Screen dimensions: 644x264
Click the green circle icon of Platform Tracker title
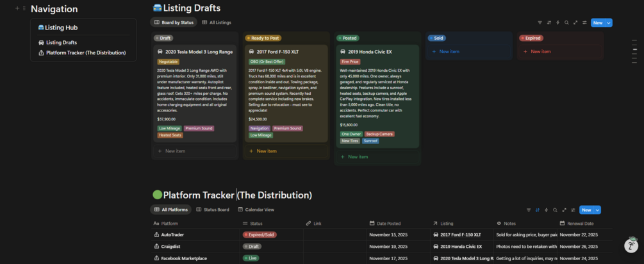click(157, 195)
